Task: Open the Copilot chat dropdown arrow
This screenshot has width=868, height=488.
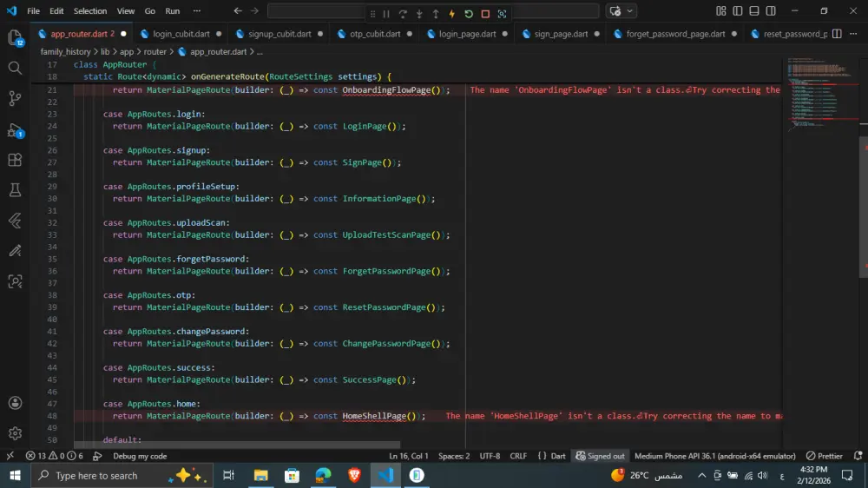Action: 629,11
